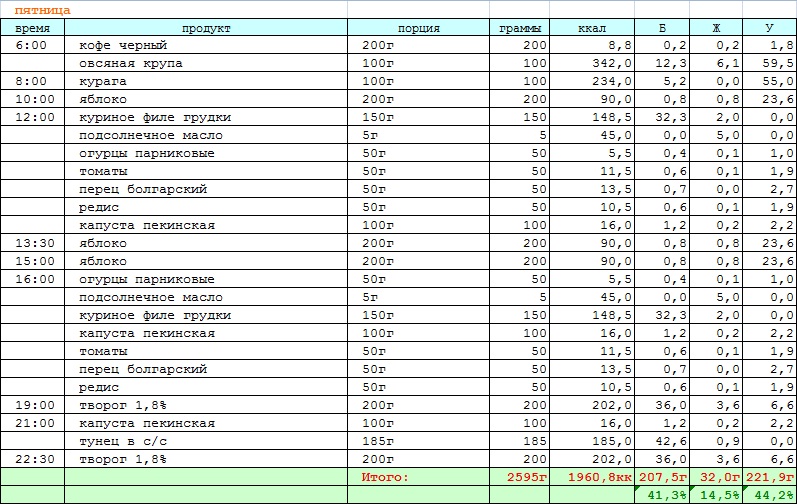Viewport: 797px width, 504px height.
Task: Click the 'время' column header
Action: pos(32,28)
